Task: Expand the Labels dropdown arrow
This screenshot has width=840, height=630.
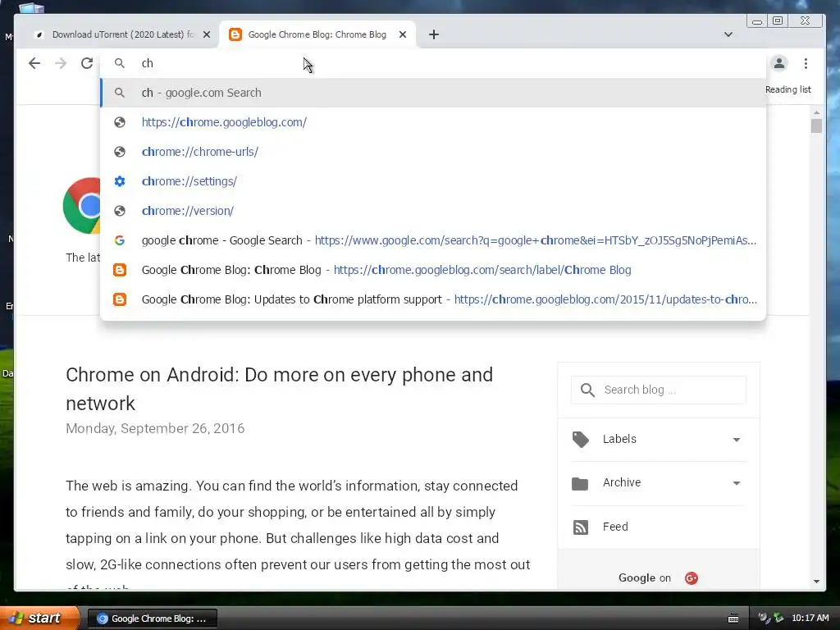Action: (x=737, y=440)
